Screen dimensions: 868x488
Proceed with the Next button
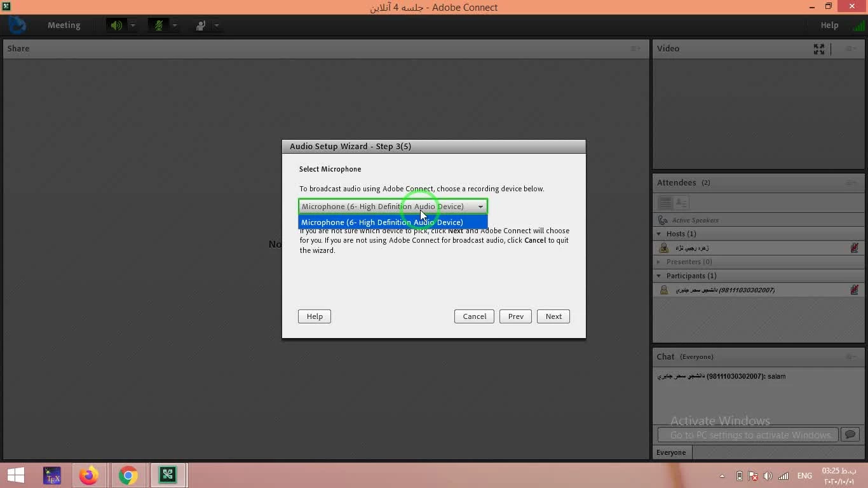point(553,316)
